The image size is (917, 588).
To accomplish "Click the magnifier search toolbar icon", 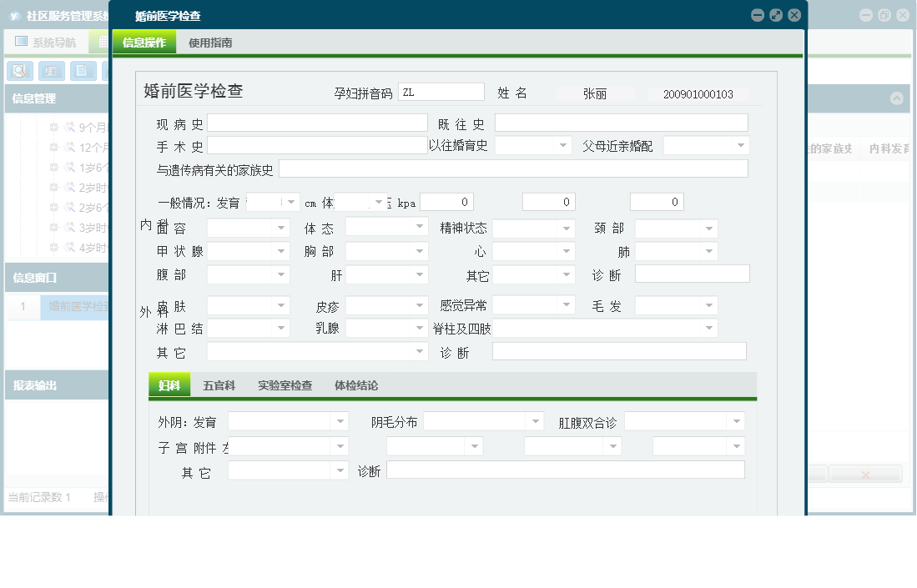I will (x=19, y=71).
